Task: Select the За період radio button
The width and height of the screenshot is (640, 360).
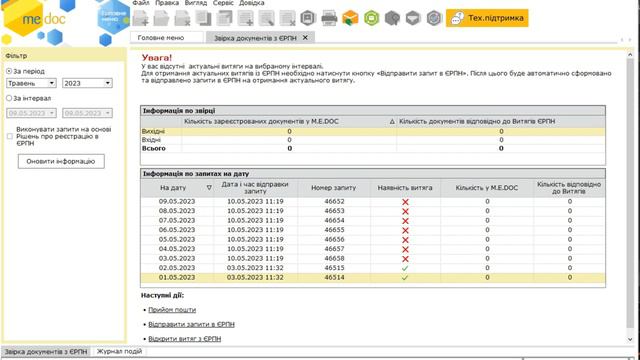Action: [x=9, y=71]
